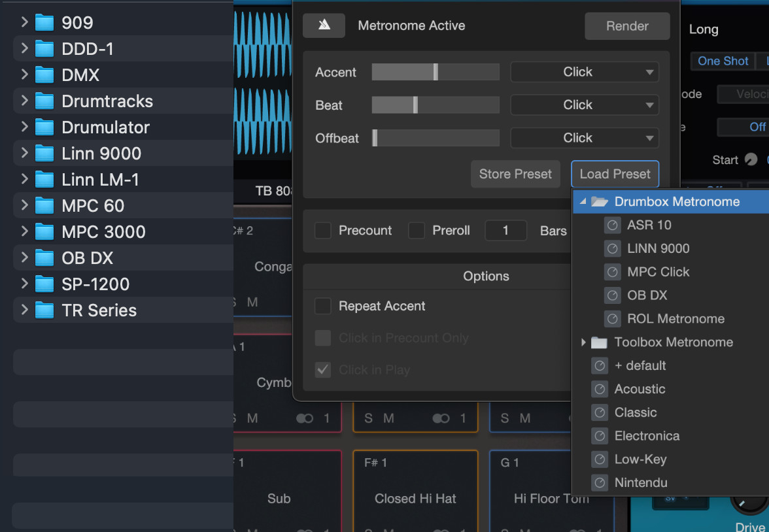Viewport: 769px width, 532px height.
Task: Click the MPC 3000 folder icon
Action: (x=44, y=232)
